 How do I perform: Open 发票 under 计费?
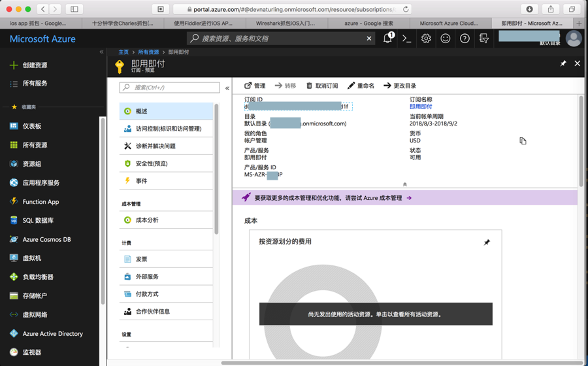[166, 259]
